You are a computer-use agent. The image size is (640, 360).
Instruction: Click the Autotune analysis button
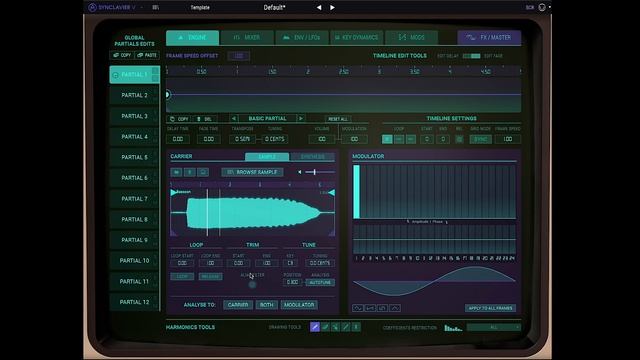click(320, 282)
